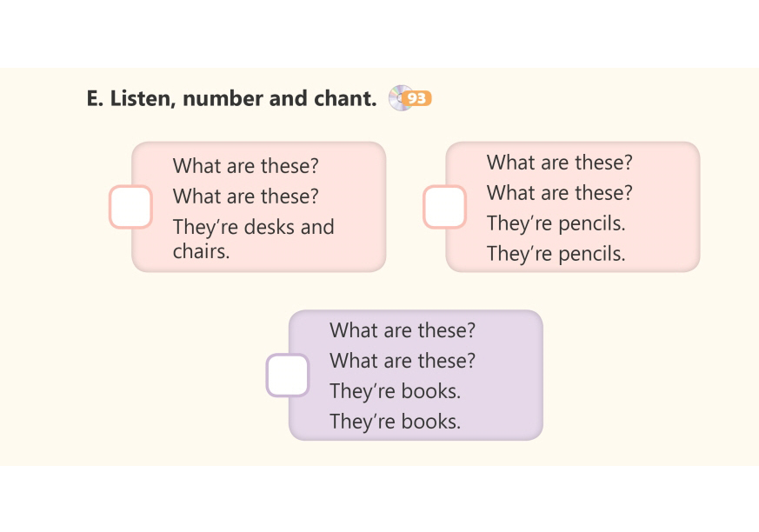Click the second "They're pencils." line

tap(556, 254)
